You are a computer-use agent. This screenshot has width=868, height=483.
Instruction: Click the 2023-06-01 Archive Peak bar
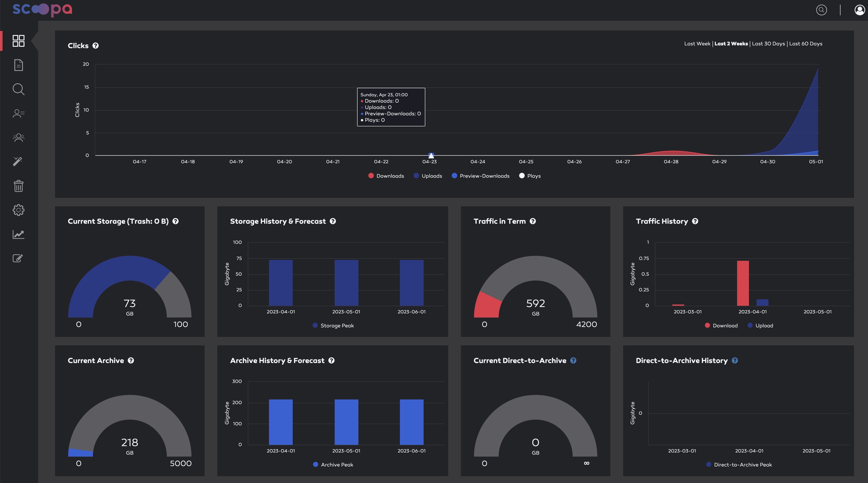(411, 422)
